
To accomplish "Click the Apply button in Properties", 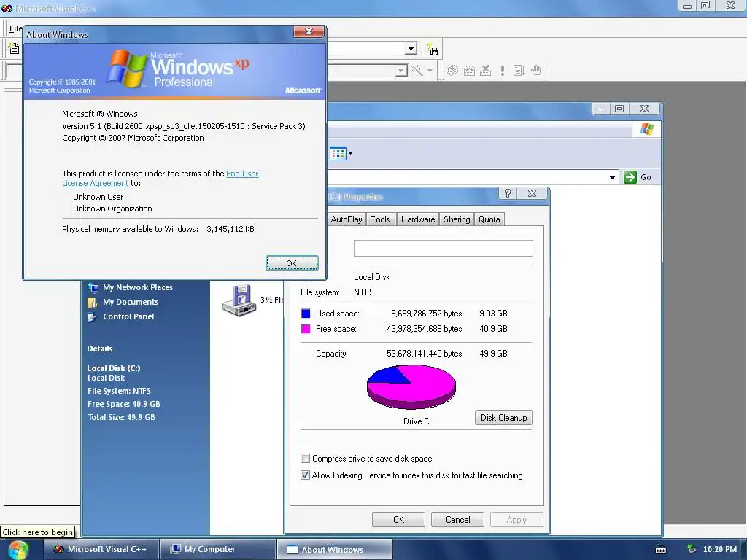I will [516, 519].
